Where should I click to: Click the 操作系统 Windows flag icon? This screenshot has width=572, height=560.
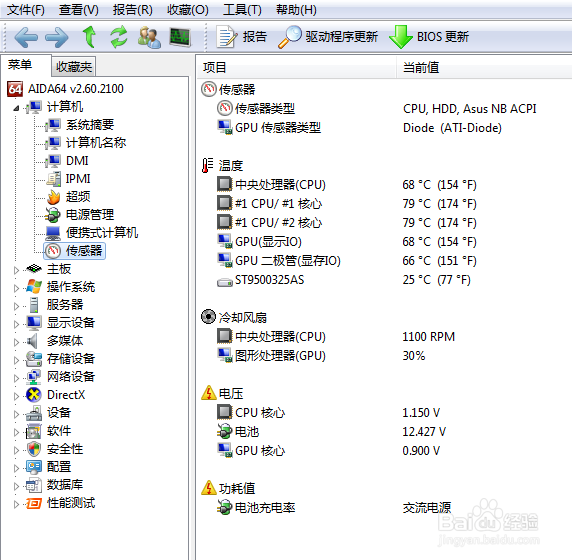[x=34, y=286]
